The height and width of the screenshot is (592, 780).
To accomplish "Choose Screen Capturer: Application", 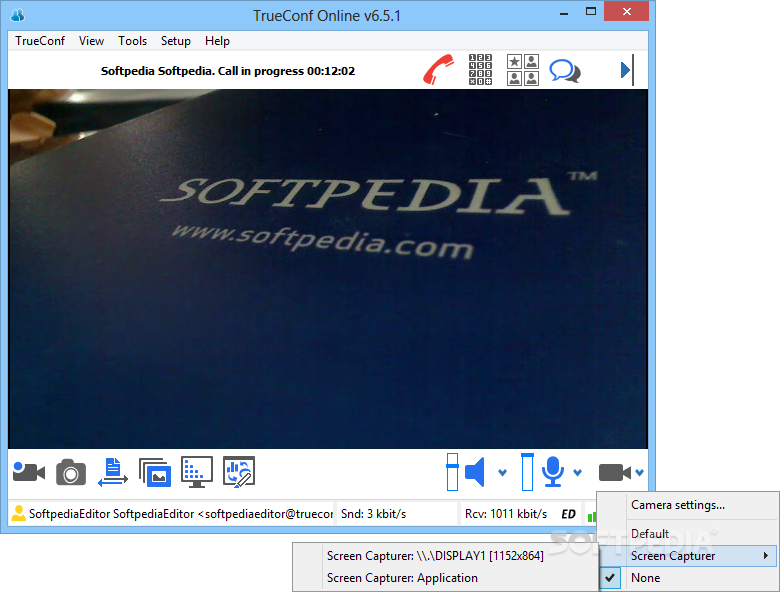I will tap(445, 578).
